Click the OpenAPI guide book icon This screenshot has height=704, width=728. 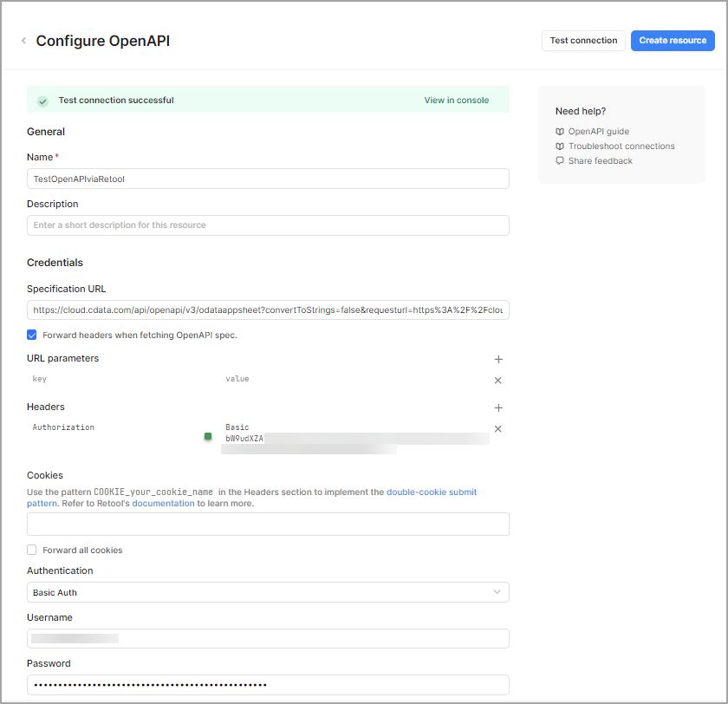point(560,131)
